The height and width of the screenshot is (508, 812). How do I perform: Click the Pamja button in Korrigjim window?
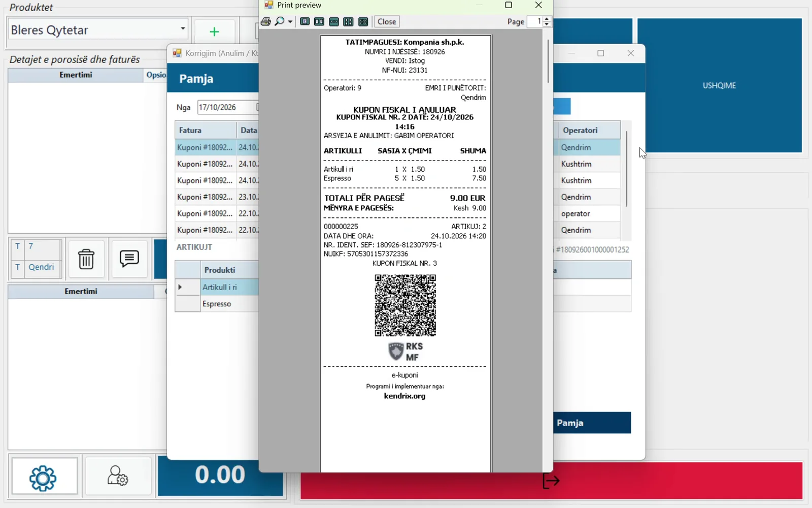(x=592, y=423)
